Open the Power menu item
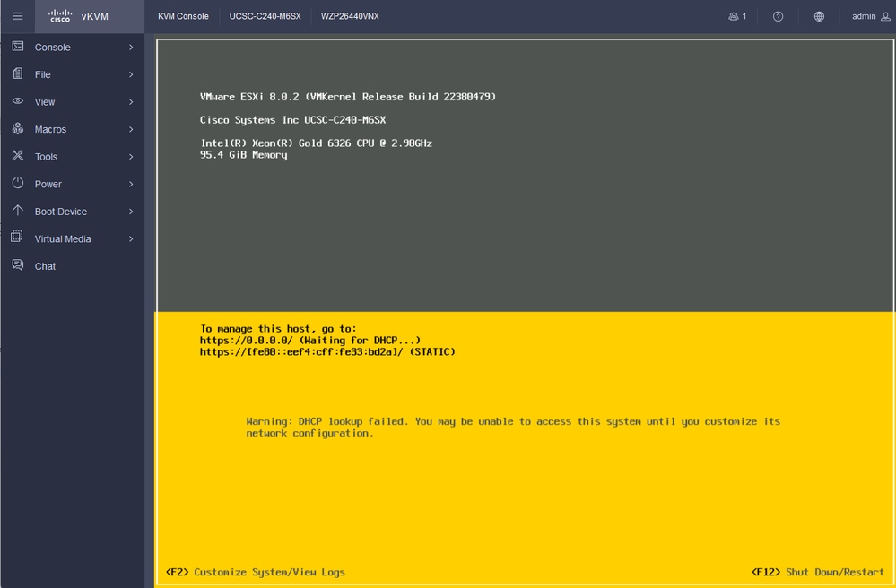The image size is (896, 588). coord(72,185)
